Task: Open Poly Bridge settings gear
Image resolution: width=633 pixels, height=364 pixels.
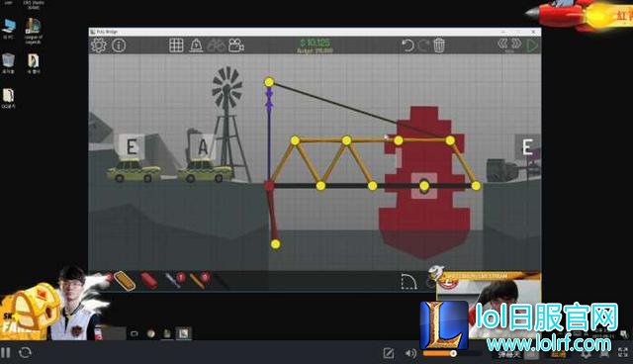Action: tap(98, 45)
